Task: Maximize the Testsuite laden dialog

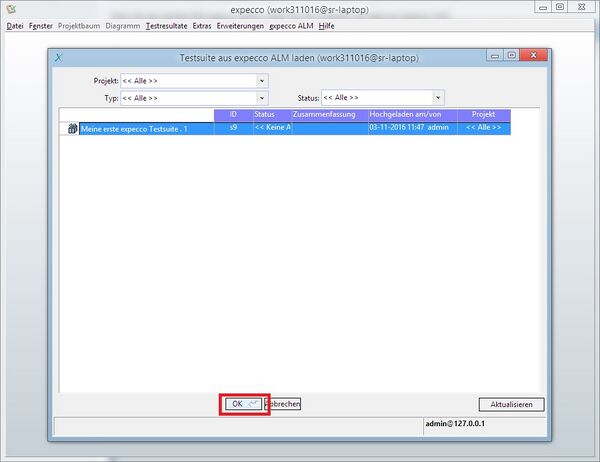Action: [511, 56]
